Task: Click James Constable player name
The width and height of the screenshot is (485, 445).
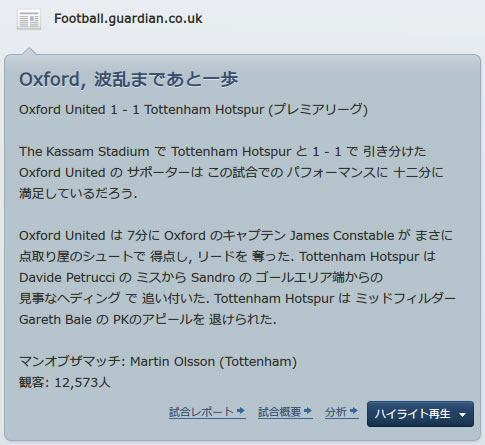Action: (x=342, y=236)
